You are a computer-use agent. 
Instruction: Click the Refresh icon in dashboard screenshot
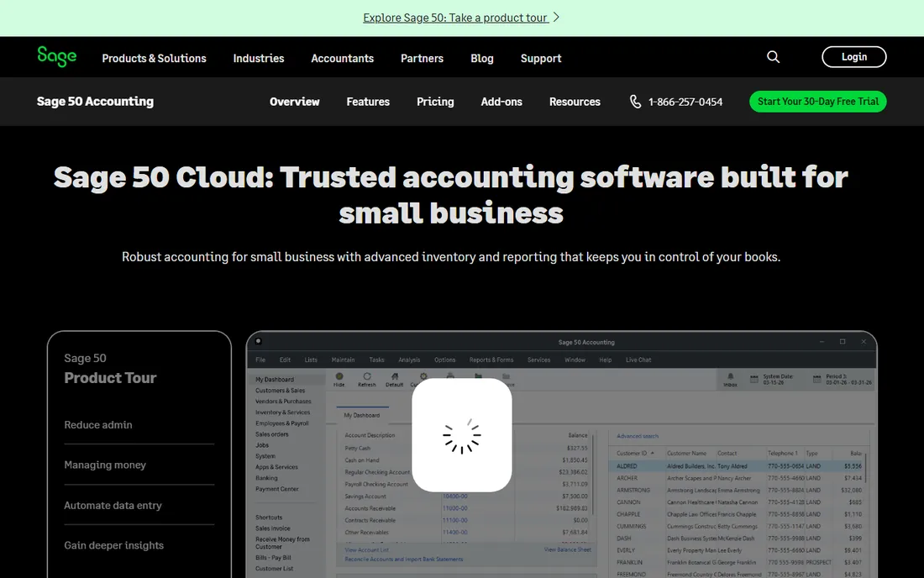tap(366, 376)
